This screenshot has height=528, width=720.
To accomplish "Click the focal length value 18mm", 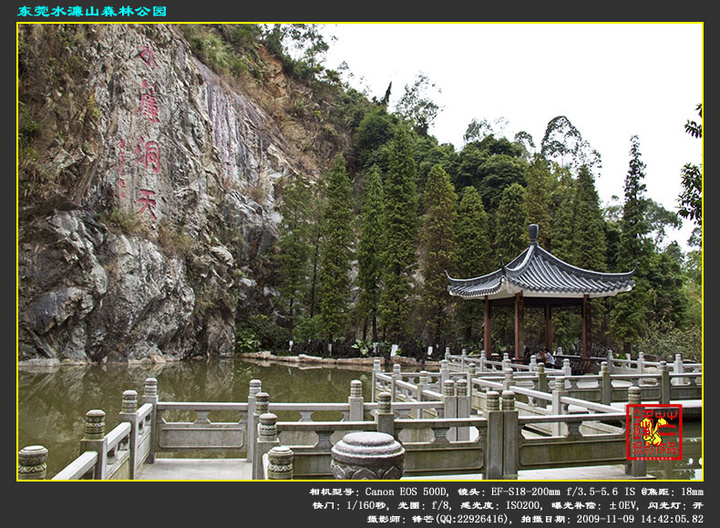I will pos(692,492).
